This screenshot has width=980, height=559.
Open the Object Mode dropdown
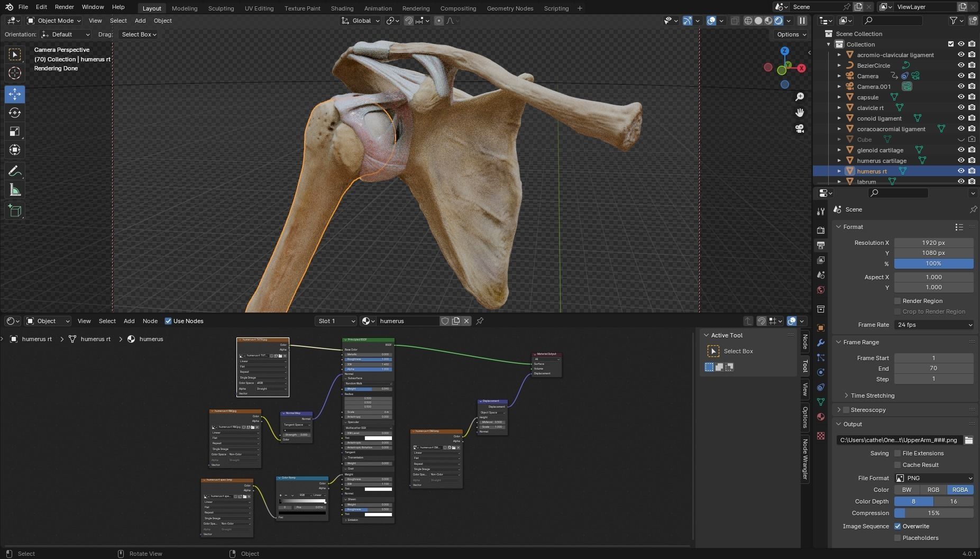coord(54,21)
